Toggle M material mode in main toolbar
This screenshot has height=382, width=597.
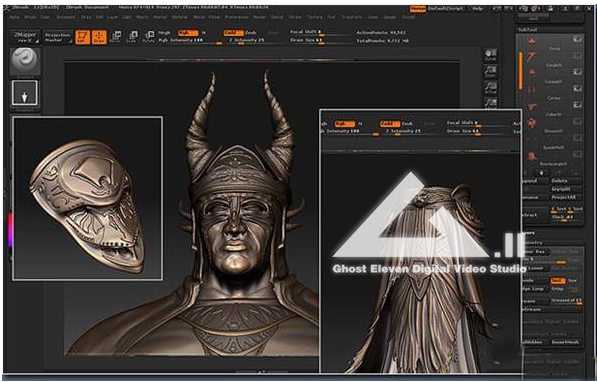(x=204, y=33)
